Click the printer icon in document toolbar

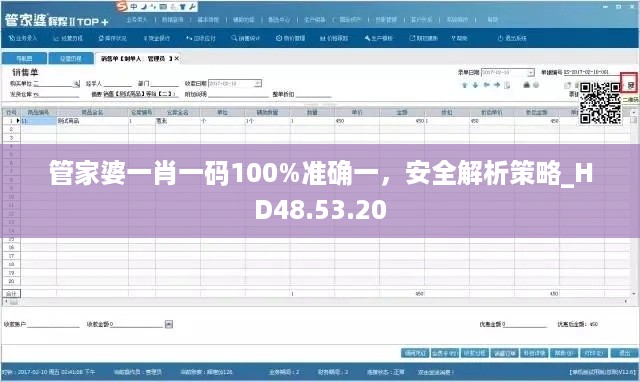pos(527,85)
